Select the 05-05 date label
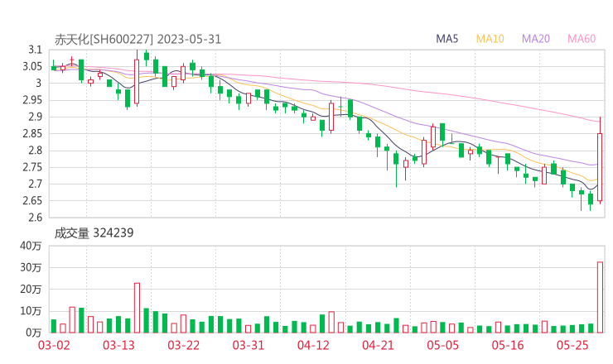This screenshot has height=364, width=613. (443, 345)
